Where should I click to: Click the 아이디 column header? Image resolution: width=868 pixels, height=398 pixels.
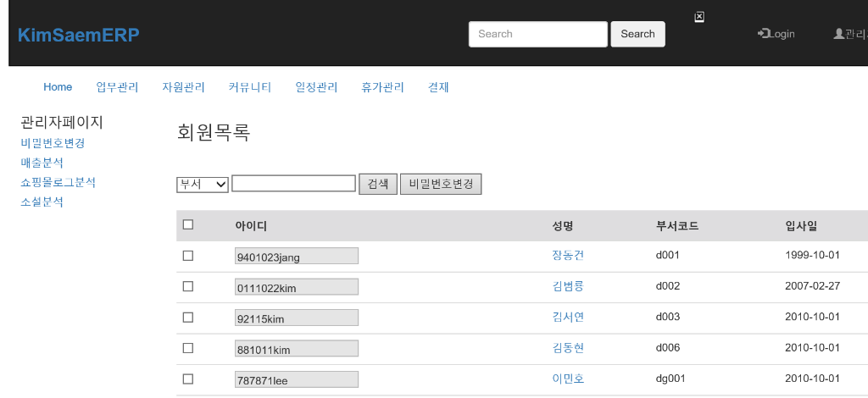click(x=251, y=225)
